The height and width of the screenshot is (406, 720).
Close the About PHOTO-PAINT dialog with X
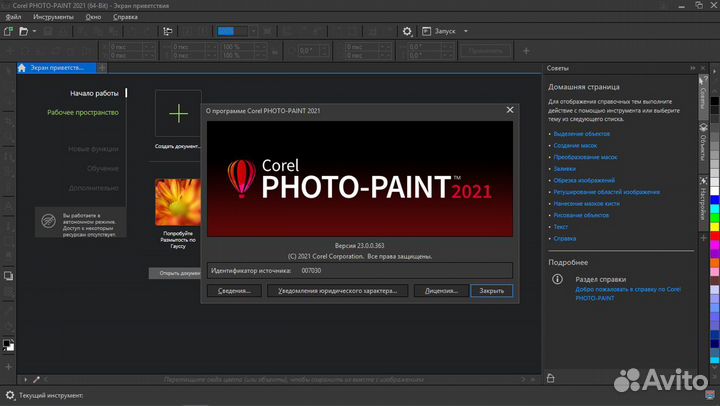[x=510, y=110]
